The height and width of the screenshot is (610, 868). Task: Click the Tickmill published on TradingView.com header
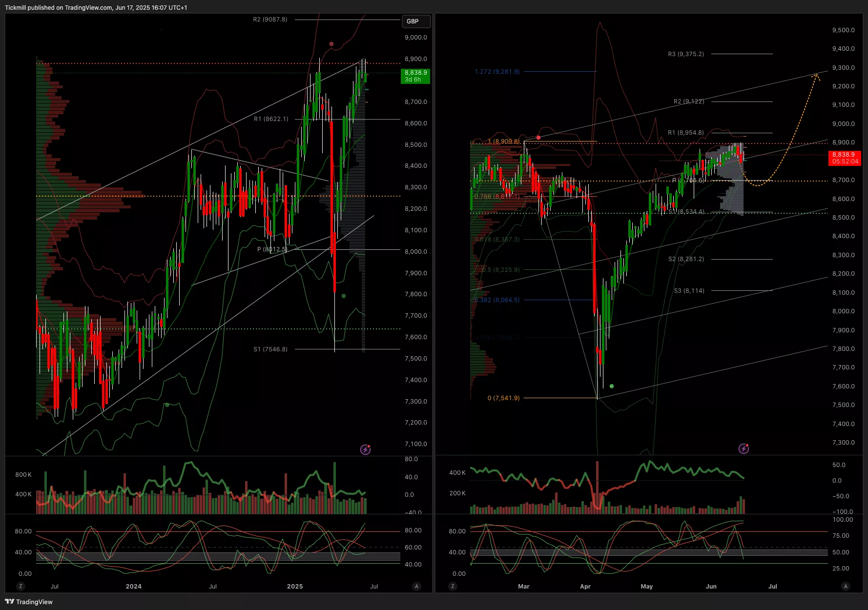coord(96,7)
